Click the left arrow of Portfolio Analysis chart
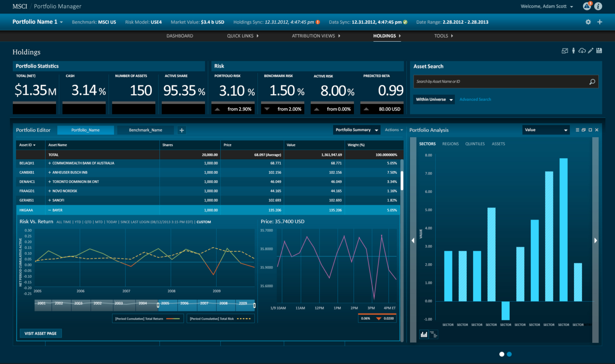The width and height of the screenshot is (615, 364). [x=413, y=240]
